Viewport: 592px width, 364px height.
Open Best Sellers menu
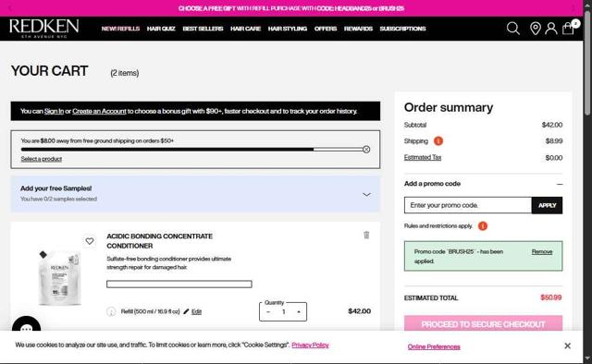pos(203,29)
